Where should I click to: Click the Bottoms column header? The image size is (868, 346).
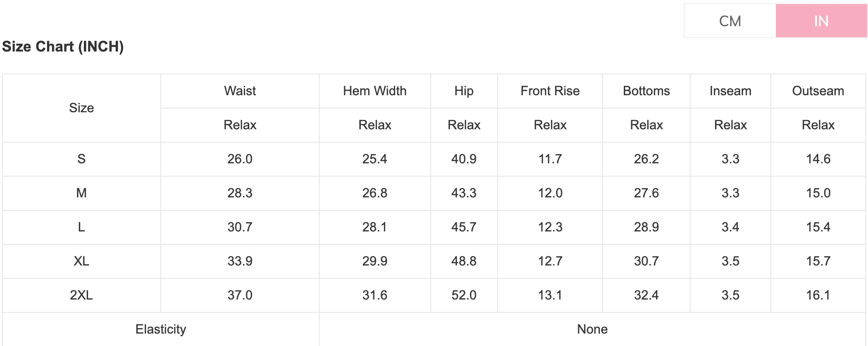646,91
